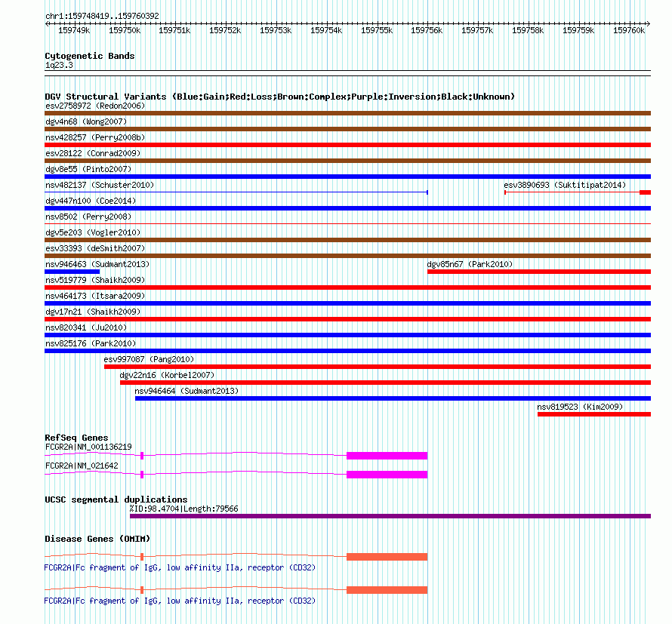Click the dgv447n100 (Coe2014) variant label
Image resolution: width=672 pixels, height=624 pixels.
tap(91, 201)
